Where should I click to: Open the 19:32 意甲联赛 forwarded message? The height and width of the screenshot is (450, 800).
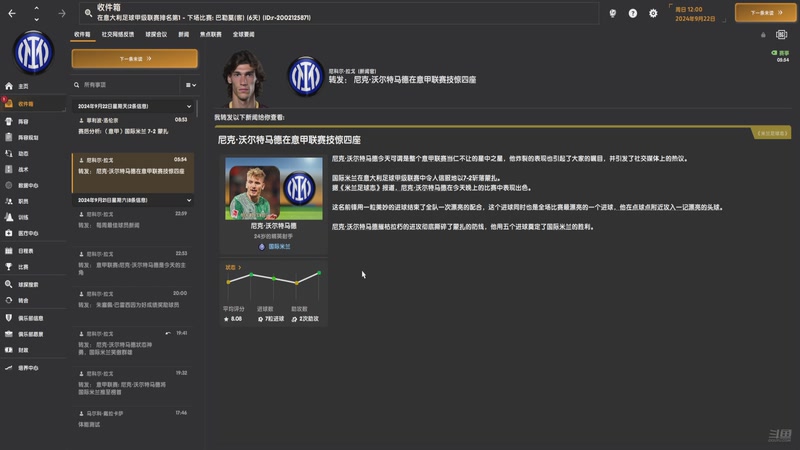(x=133, y=384)
